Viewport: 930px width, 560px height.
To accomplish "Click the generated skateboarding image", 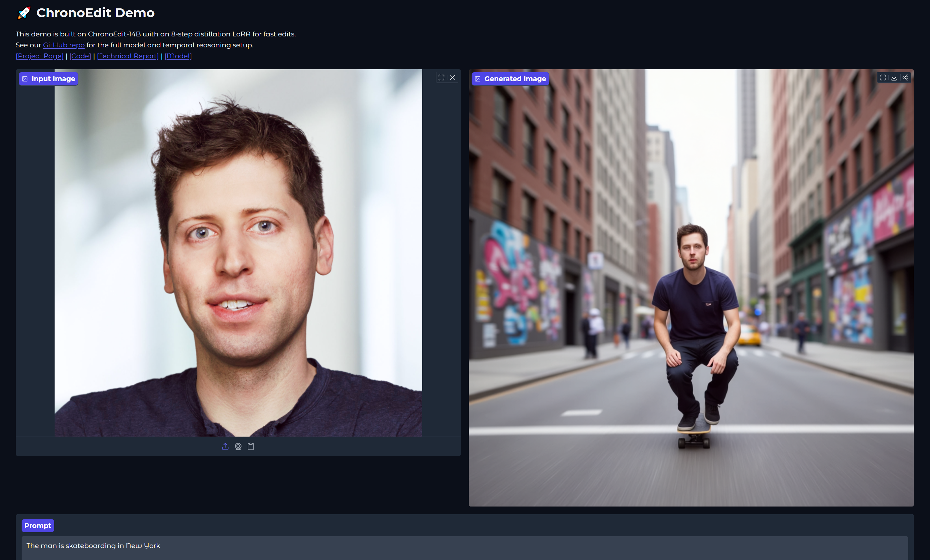I will [691, 287].
